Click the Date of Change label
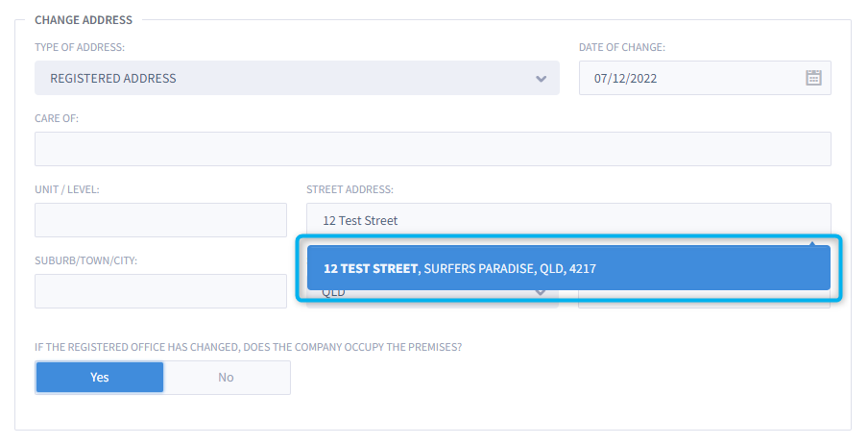868x444 pixels. 621,47
